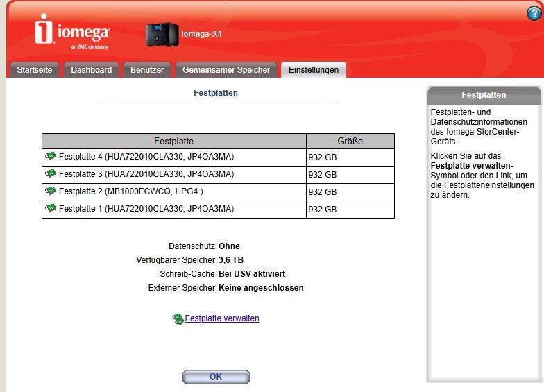Click the Iomega-X4 device name
The width and height of the screenshot is (544, 392).
pyautogui.click(x=201, y=34)
